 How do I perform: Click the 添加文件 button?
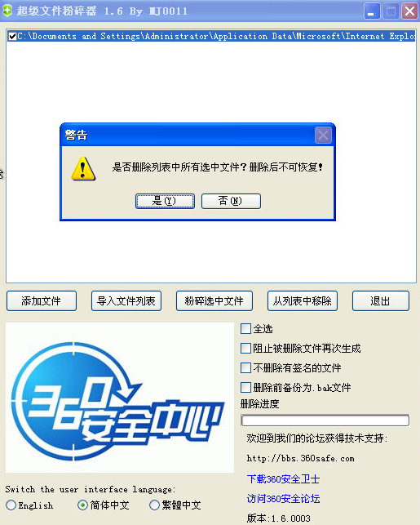[42, 301]
